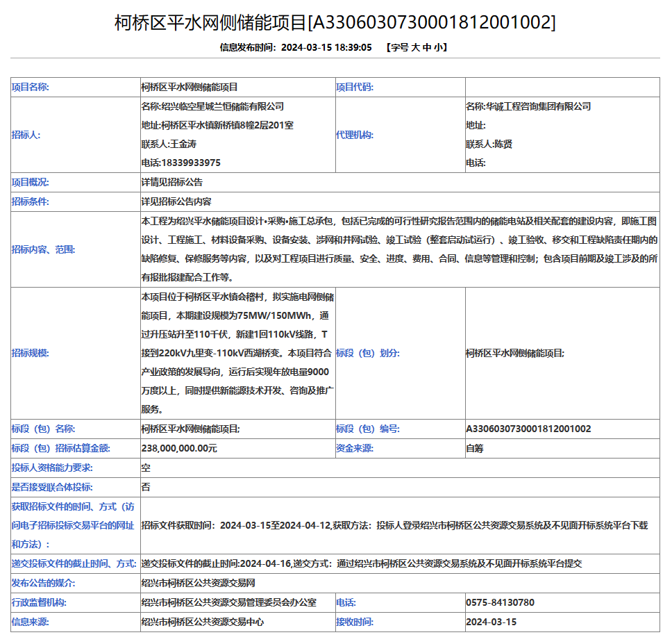Click the 接收时间 value 2024-03-15

[491, 622]
